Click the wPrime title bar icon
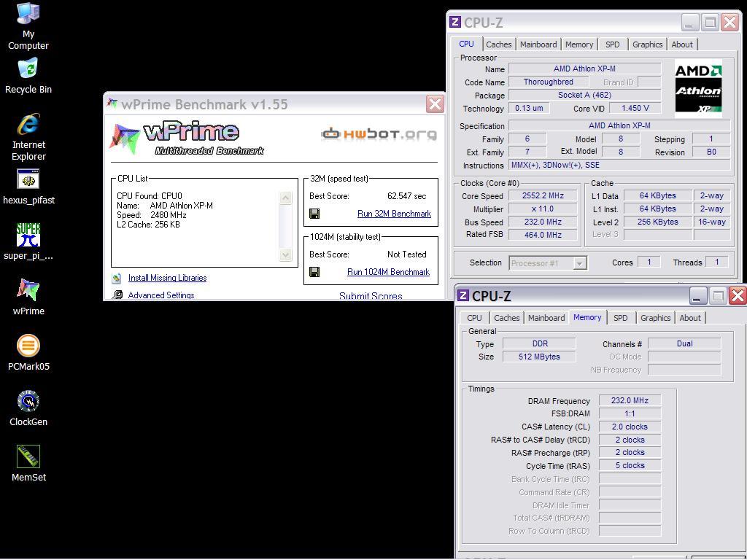 (112, 104)
